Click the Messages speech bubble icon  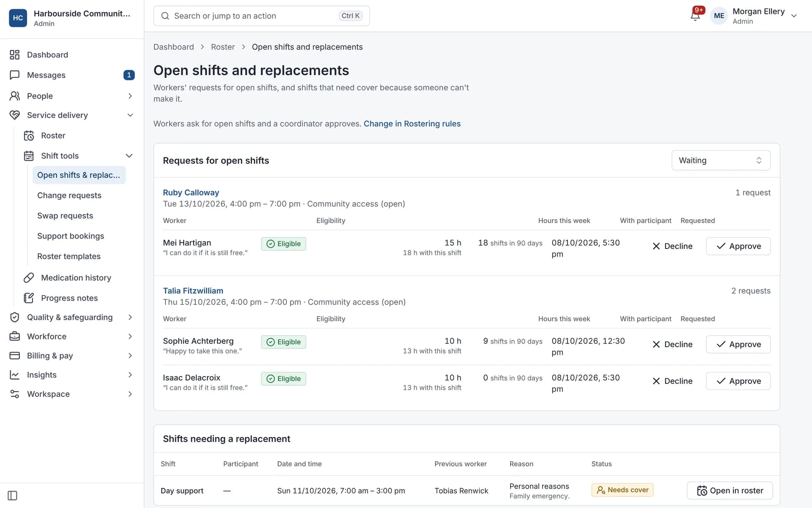pyautogui.click(x=15, y=75)
